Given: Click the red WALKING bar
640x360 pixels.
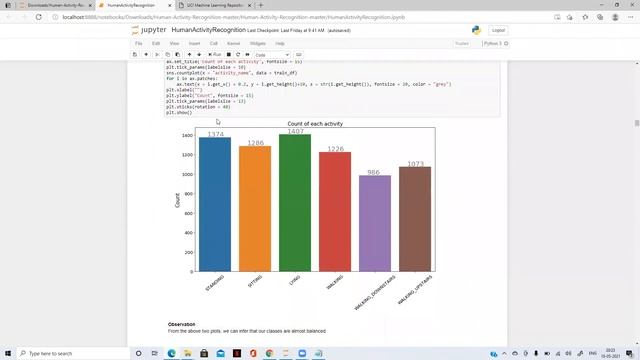Looking at the screenshot, I should coord(335,212).
